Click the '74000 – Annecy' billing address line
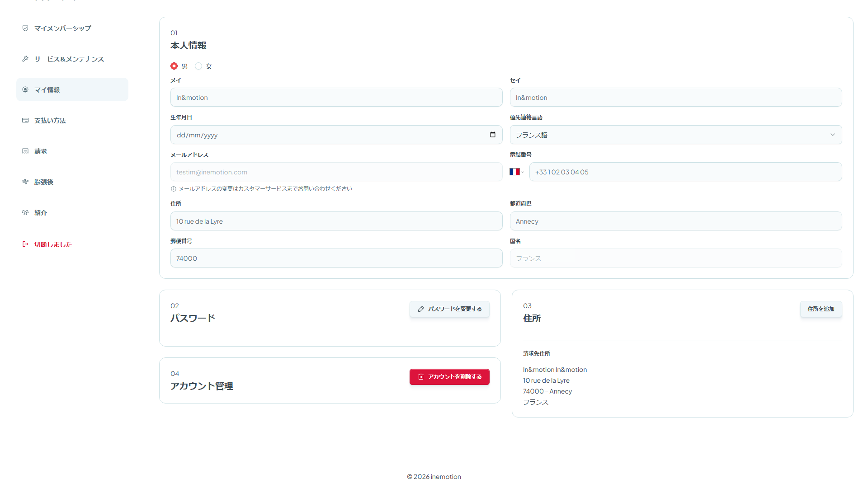The image size is (868, 488). (547, 391)
